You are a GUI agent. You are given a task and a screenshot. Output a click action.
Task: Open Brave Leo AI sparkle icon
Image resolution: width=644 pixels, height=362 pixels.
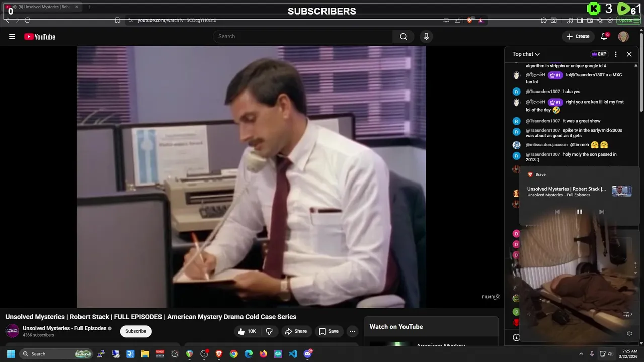coord(600,20)
